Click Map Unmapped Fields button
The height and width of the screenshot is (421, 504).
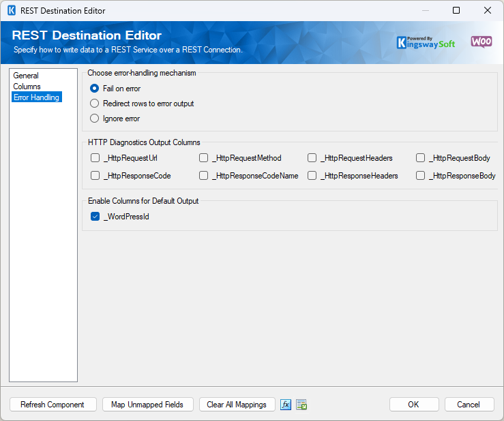(x=148, y=404)
